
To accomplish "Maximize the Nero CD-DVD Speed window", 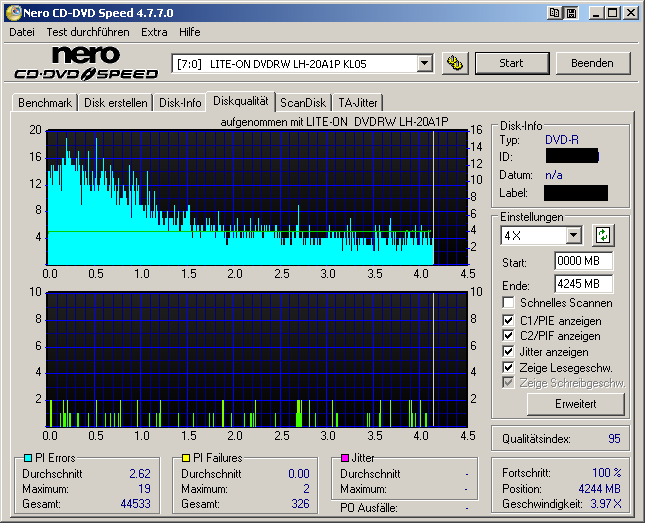I will click(x=612, y=13).
